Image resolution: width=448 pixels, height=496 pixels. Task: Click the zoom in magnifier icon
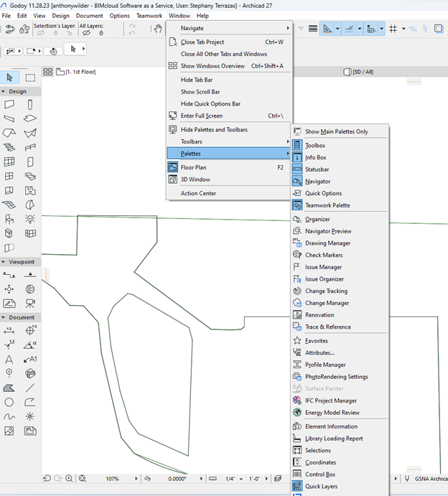[69, 479]
